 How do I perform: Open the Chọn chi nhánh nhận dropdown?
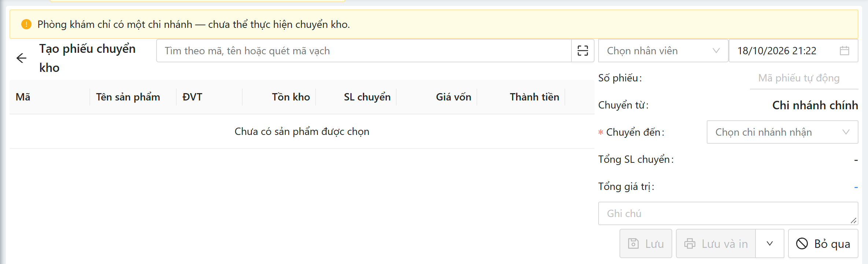(x=783, y=132)
